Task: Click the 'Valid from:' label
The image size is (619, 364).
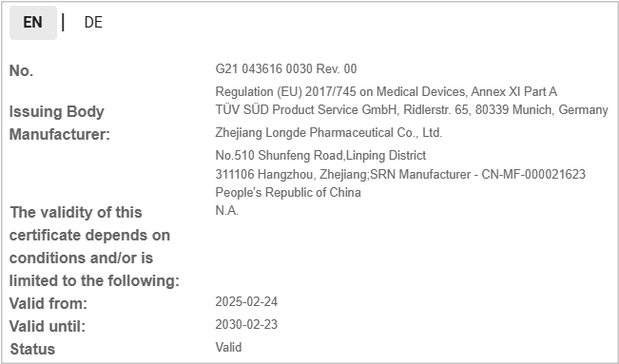Action: 48,303
